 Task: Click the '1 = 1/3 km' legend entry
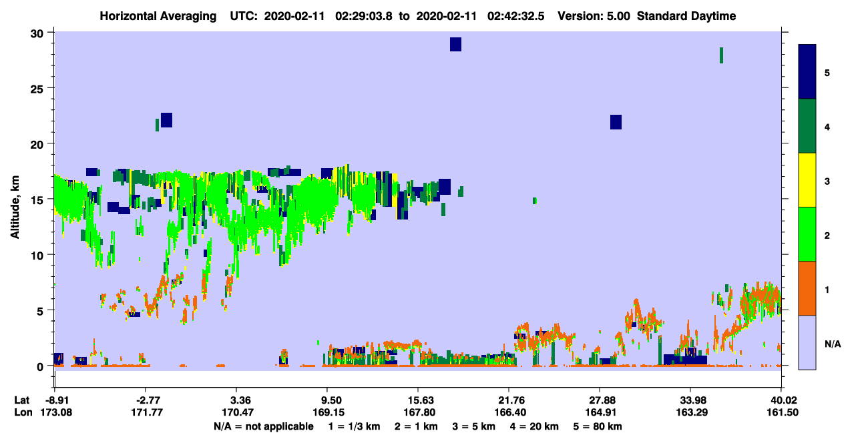point(353,426)
